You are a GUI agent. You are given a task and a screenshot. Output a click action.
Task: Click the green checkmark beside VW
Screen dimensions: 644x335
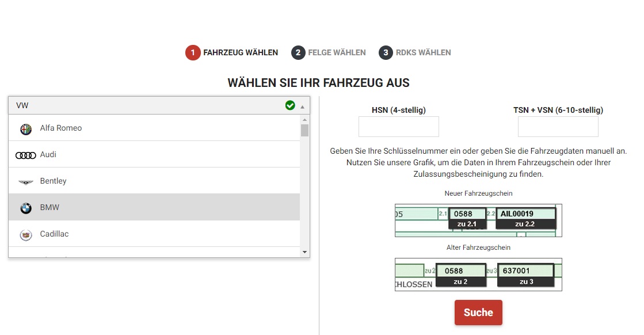[x=290, y=105]
